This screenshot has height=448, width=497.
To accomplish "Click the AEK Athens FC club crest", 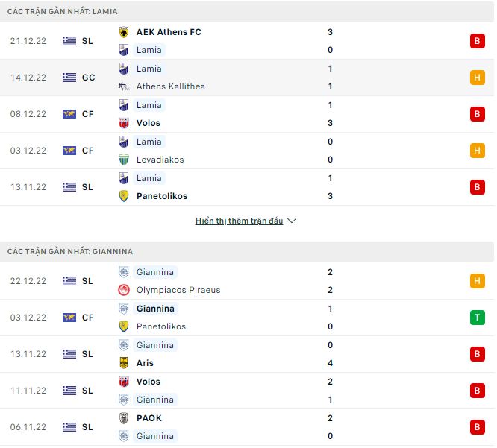I will tap(124, 32).
